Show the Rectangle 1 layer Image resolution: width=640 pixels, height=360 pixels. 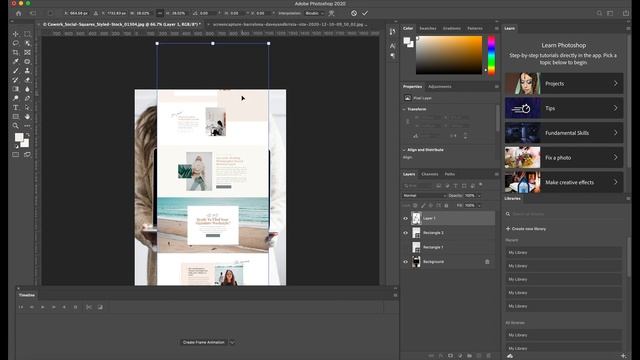406,247
